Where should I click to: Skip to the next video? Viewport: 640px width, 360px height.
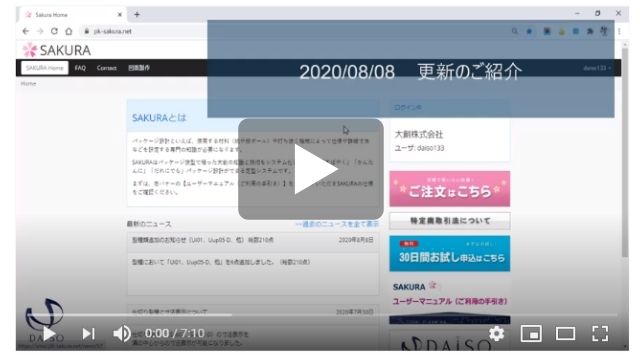click(88, 334)
